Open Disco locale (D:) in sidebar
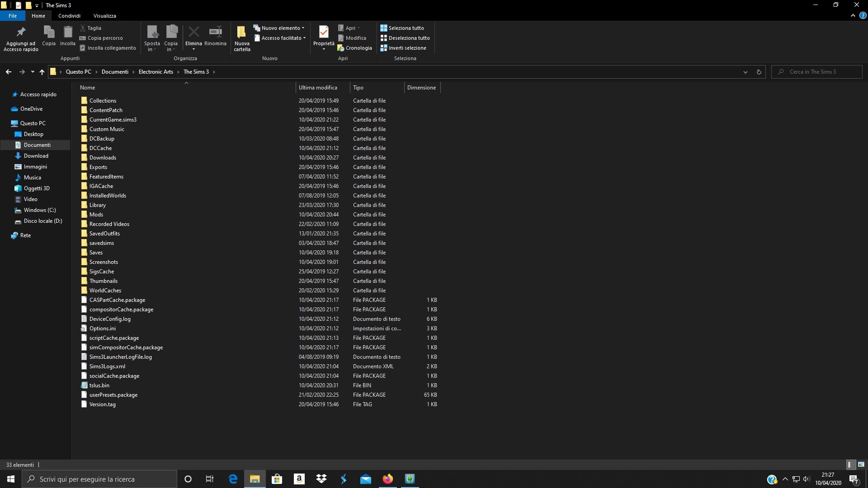868x488 pixels. coord(43,221)
